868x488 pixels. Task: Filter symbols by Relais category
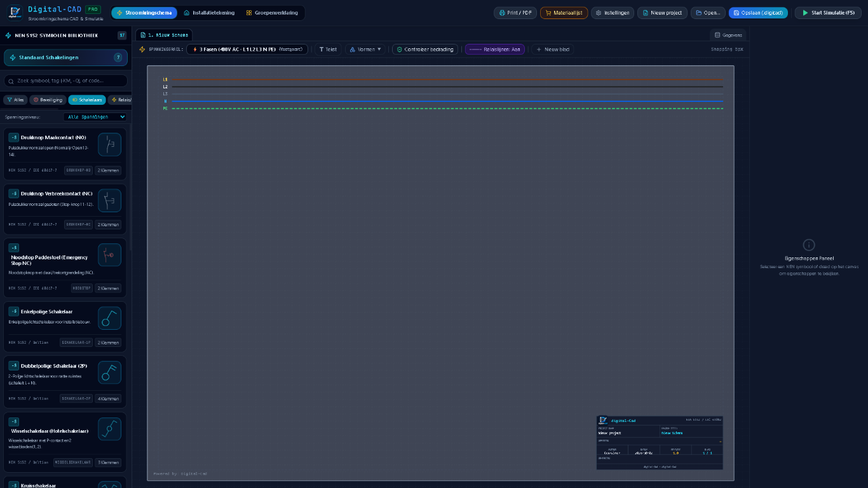tap(121, 100)
